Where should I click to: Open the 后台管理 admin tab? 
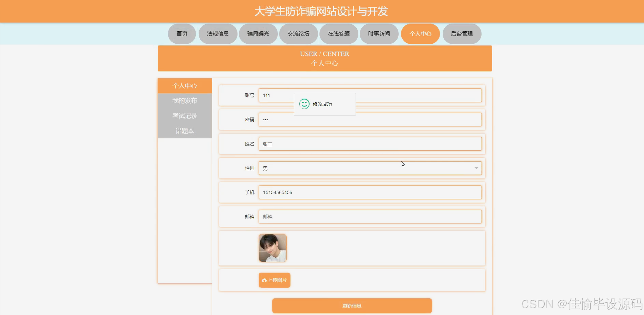(462, 34)
